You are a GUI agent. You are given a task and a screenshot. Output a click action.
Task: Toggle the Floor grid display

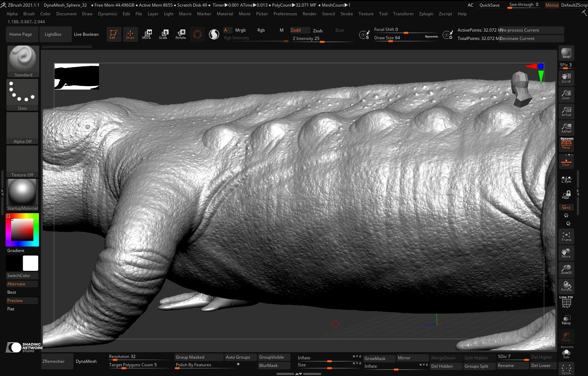[x=566, y=162]
